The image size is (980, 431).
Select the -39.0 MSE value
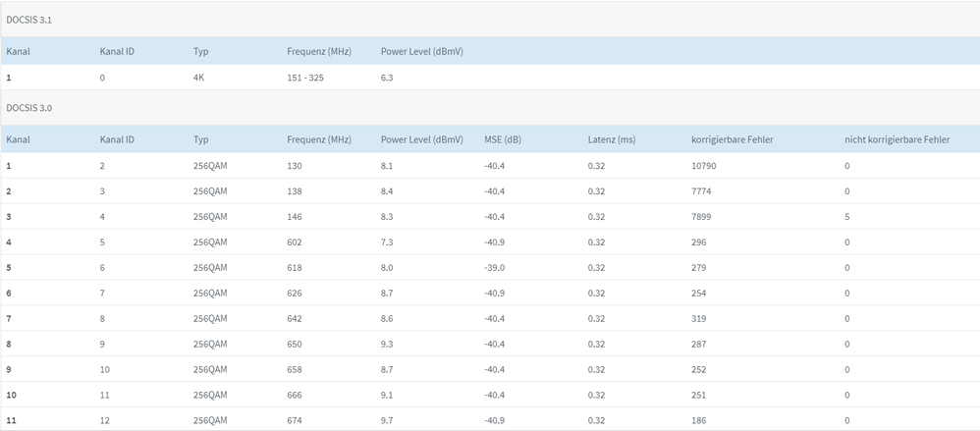point(495,268)
